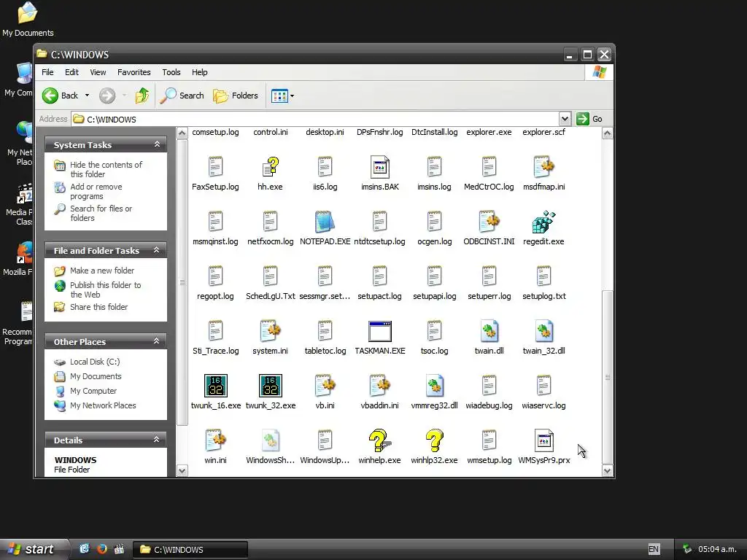Image resolution: width=747 pixels, height=560 pixels.
Task: Select the NOTEPAD.EXE file icon
Action: (x=325, y=222)
